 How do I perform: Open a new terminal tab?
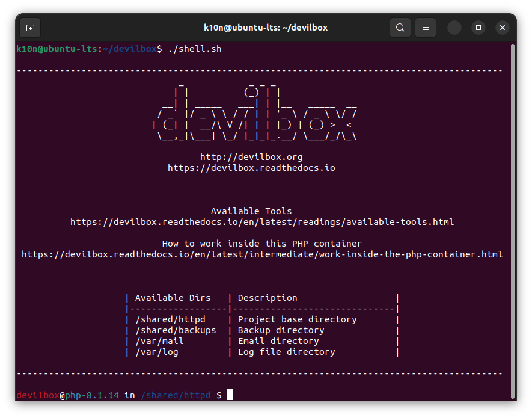coord(30,28)
